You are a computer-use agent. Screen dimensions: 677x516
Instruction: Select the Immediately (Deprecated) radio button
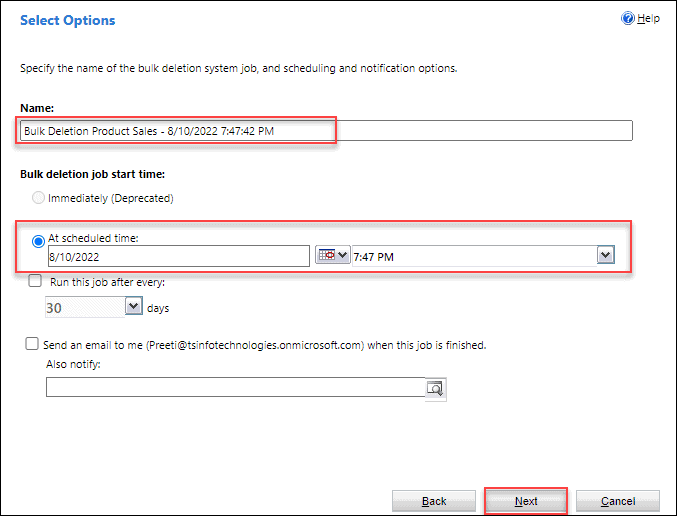coord(38,198)
